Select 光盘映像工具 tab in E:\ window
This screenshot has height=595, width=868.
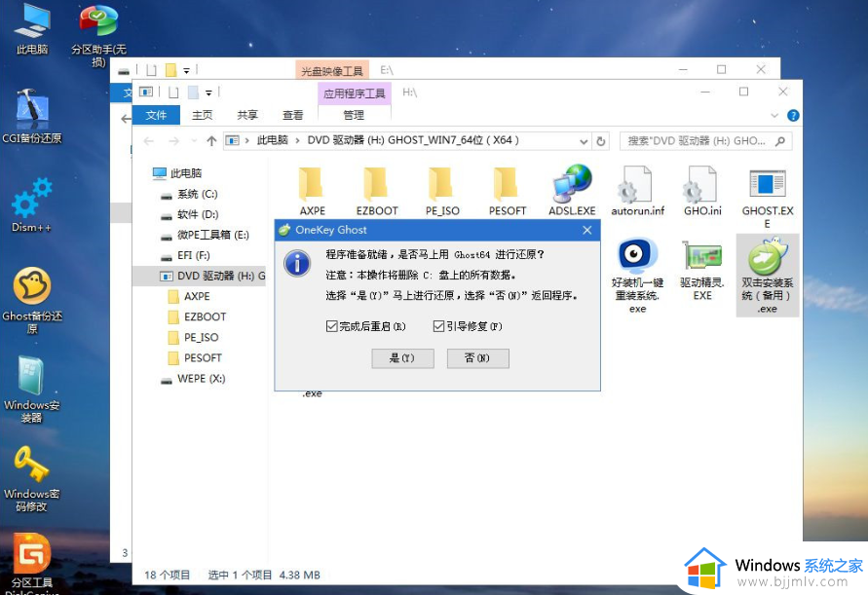331,71
